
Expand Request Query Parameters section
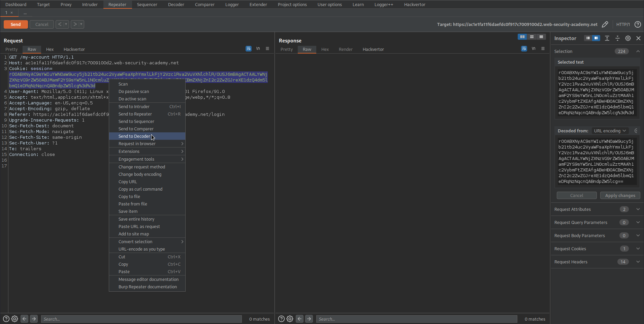(x=638, y=222)
